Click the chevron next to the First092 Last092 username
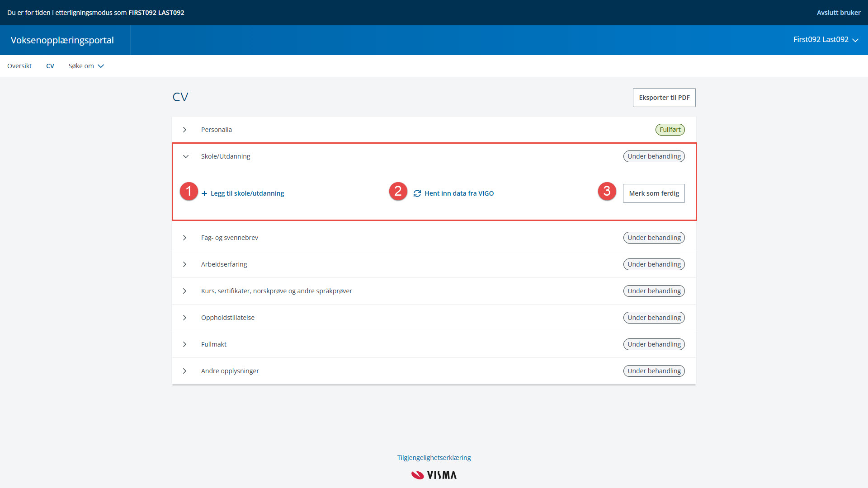 [x=855, y=40]
